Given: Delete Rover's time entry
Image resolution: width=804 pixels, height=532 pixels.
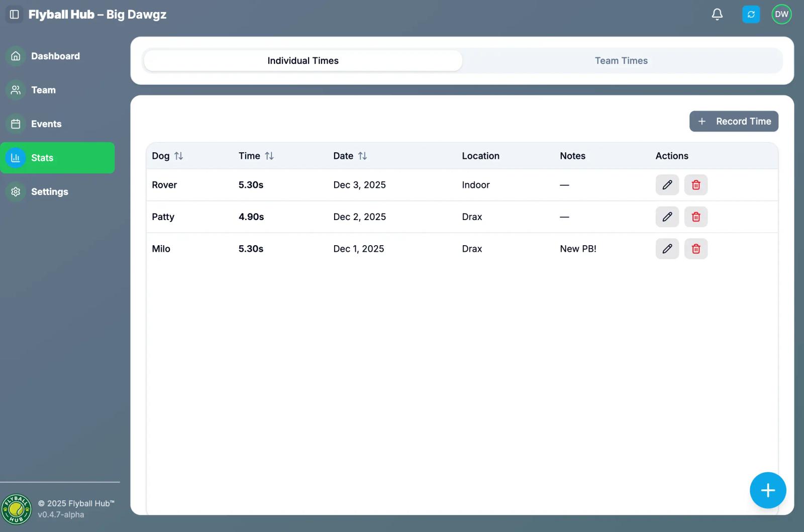Looking at the screenshot, I should [696, 185].
